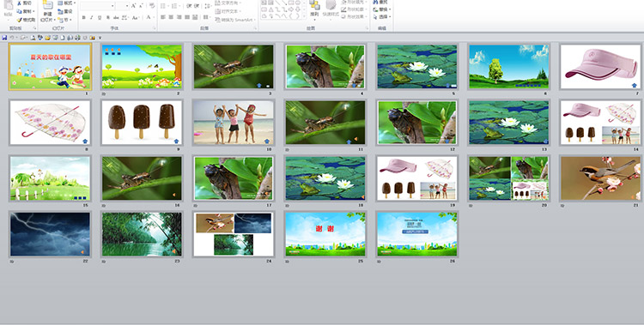Activate the Format Painter (格式刷)
The width and height of the screenshot is (644, 325).
coord(26,20)
